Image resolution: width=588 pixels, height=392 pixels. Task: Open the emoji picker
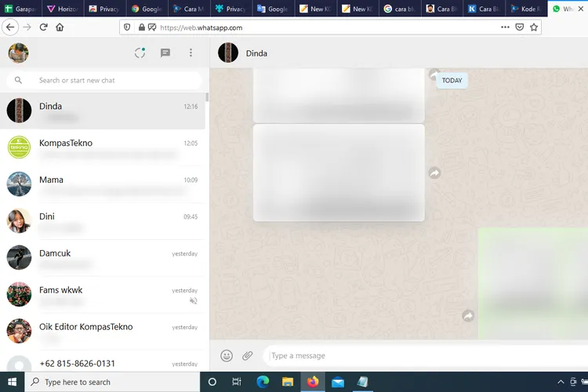click(227, 356)
